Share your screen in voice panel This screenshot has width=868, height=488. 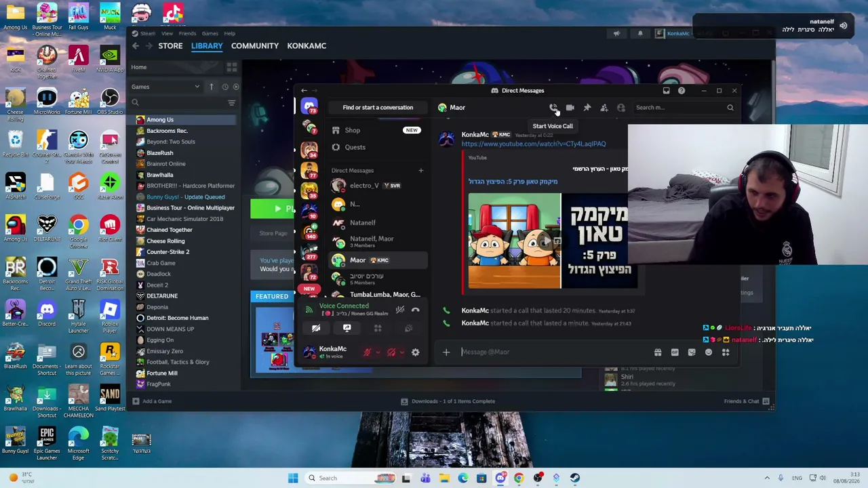pos(347,329)
